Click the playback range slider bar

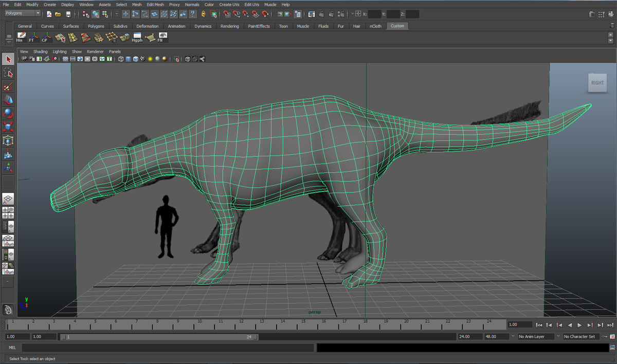pos(159,337)
